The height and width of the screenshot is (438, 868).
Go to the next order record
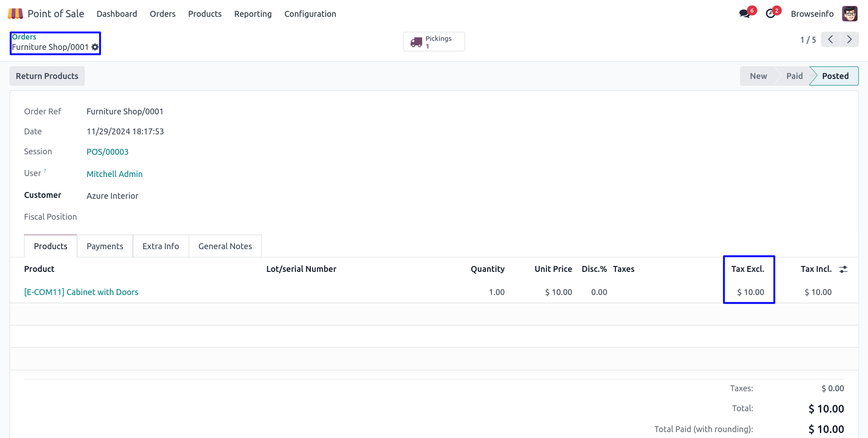click(x=849, y=39)
